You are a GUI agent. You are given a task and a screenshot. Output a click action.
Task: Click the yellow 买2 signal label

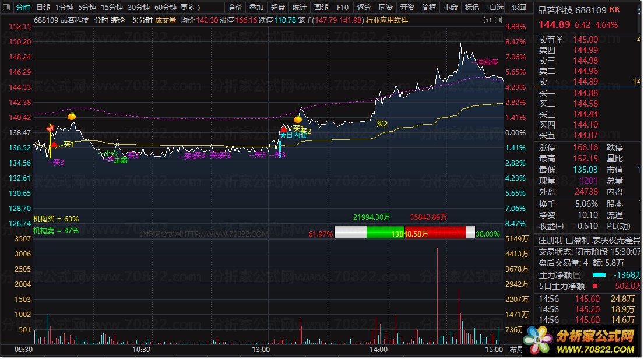click(x=382, y=124)
